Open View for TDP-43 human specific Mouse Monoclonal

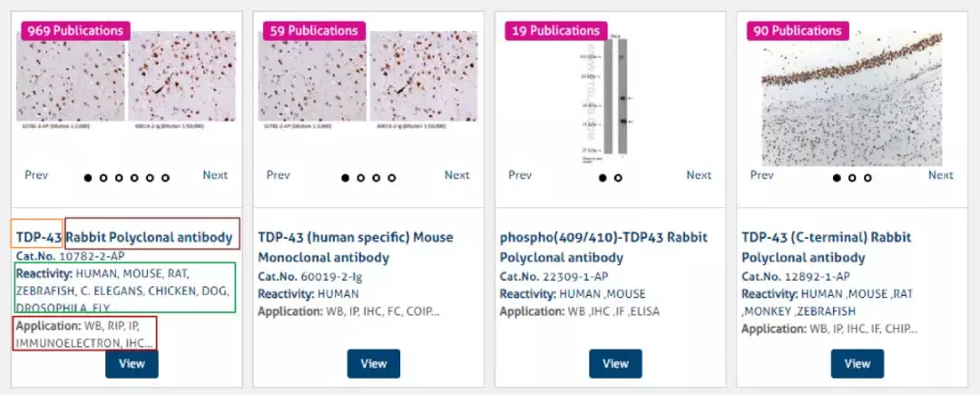coord(373,363)
